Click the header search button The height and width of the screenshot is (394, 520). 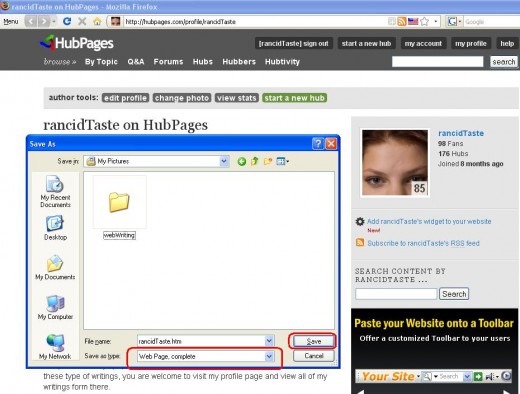coord(504,62)
